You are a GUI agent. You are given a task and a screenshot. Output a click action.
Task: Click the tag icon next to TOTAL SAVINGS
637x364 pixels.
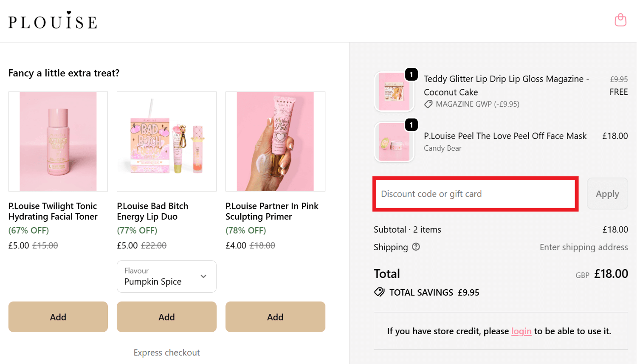tap(379, 292)
